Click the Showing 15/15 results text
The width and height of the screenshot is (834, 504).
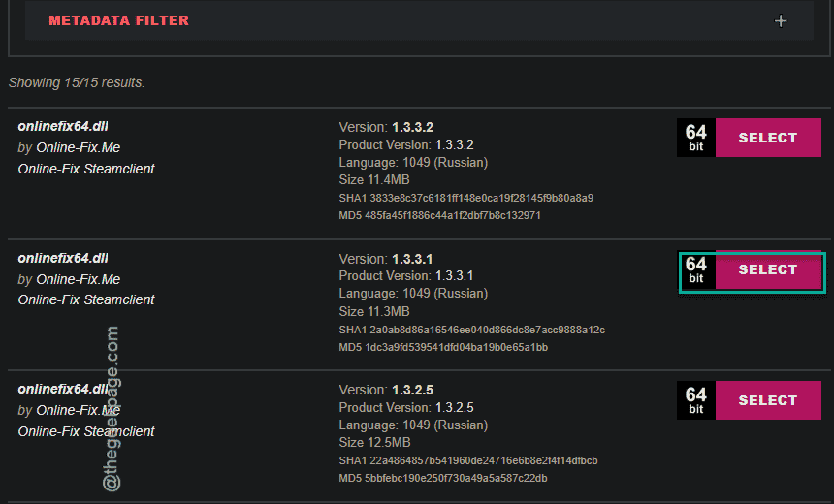coord(77,83)
